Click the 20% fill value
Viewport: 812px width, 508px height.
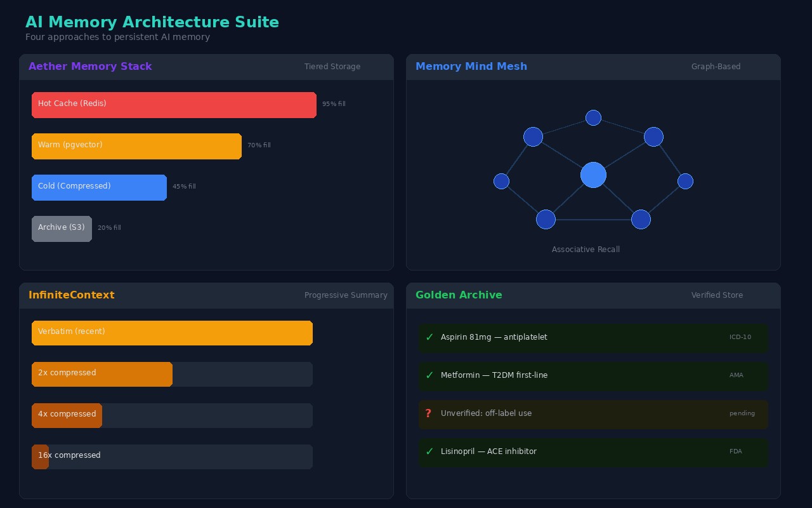click(x=109, y=227)
